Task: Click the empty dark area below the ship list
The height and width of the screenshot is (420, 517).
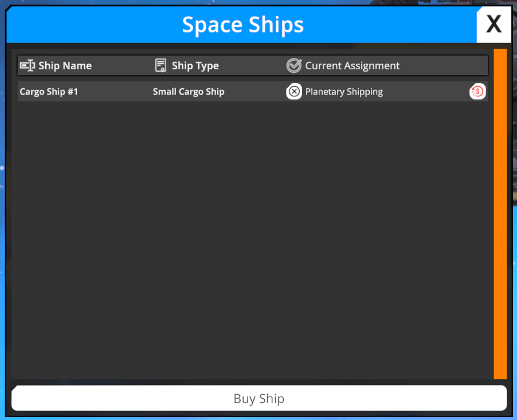Action: coord(252,241)
